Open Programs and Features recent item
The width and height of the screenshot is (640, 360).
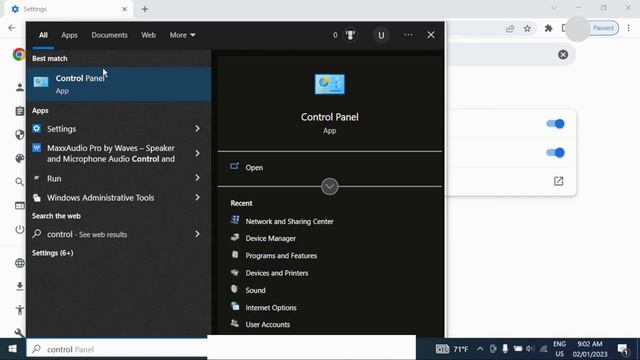[281, 256]
